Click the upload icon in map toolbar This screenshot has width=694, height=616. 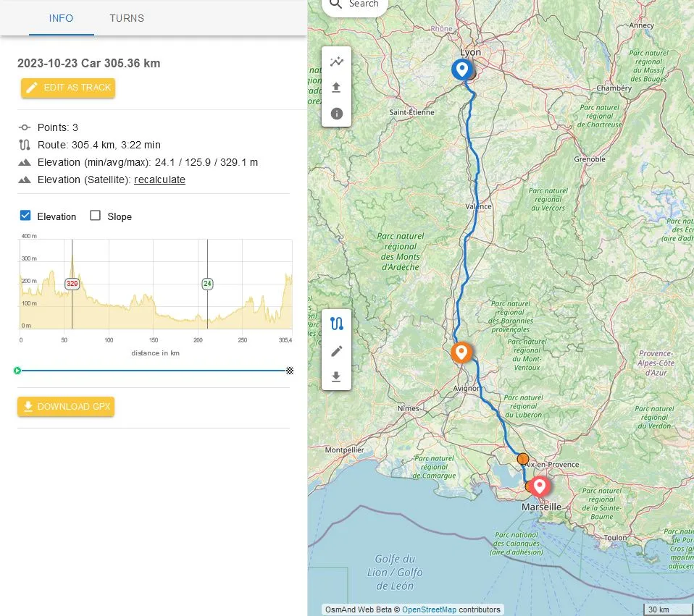pyautogui.click(x=336, y=88)
